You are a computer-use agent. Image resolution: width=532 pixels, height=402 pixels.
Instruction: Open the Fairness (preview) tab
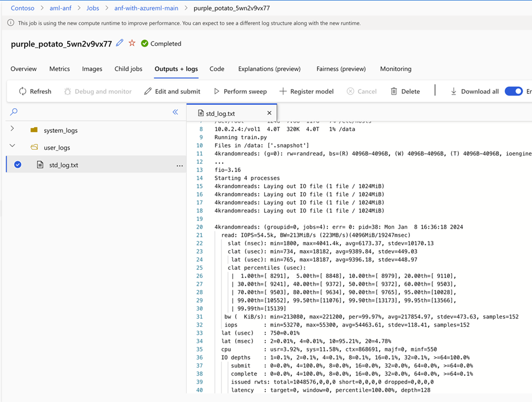[x=341, y=69]
